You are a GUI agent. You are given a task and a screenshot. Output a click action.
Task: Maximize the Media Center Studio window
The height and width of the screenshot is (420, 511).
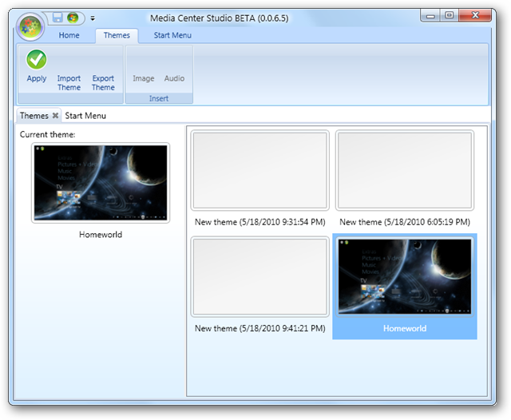pos(450,15)
